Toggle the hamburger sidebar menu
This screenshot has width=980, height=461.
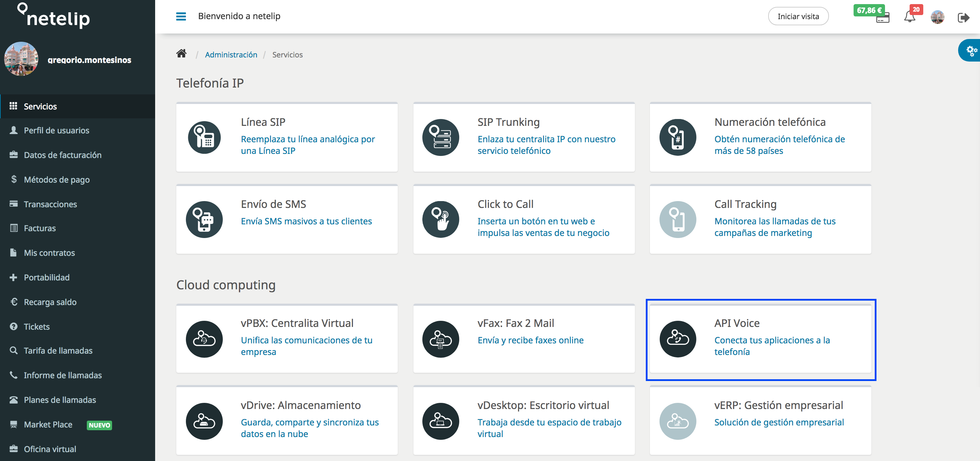point(181,16)
